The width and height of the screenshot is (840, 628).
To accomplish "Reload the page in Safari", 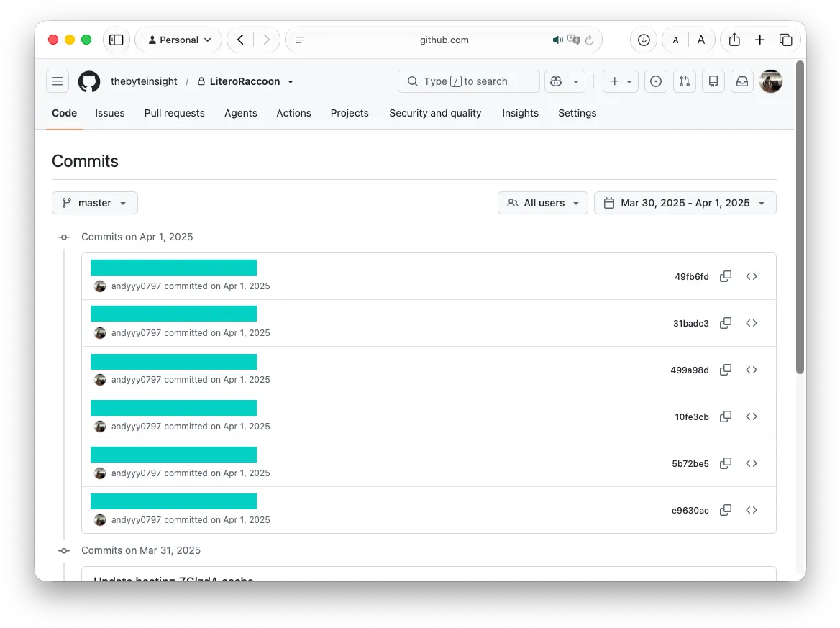I will (x=589, y=40).
